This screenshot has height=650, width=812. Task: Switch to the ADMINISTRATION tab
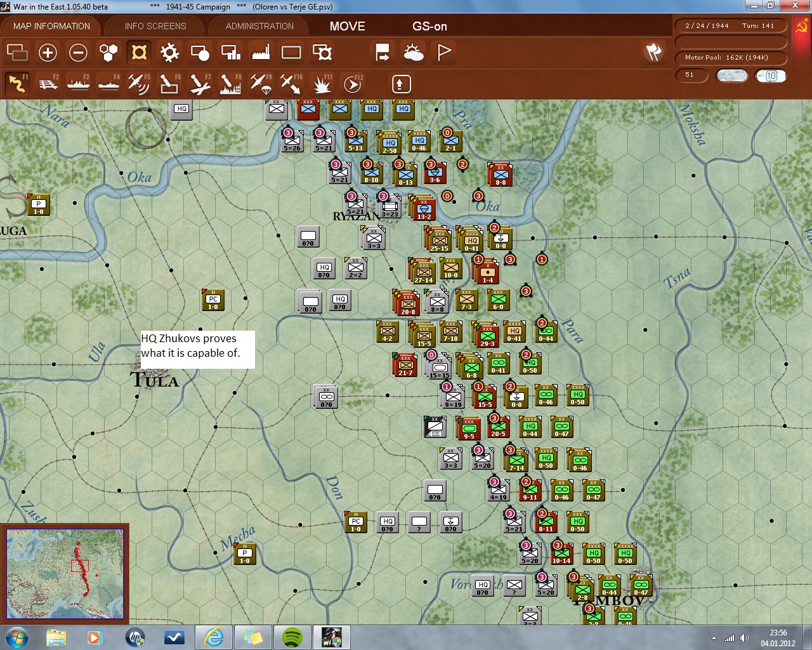(259, 26)
